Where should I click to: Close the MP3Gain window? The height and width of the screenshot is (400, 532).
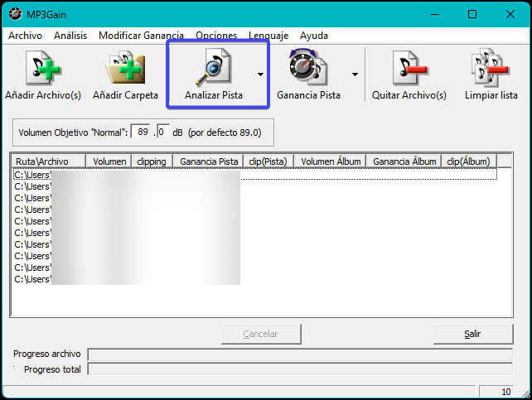click(x=510, y=14)
